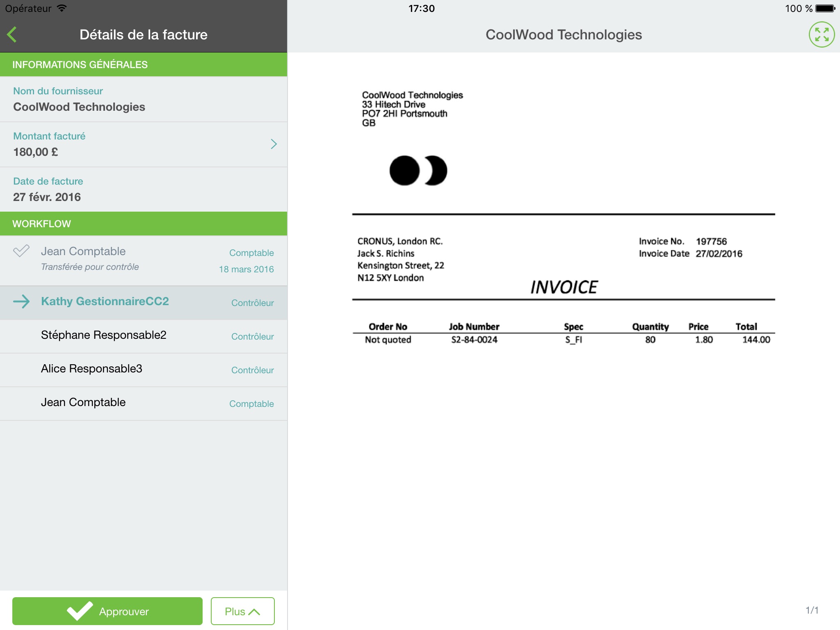Select the Stéphane Responsable2 workflow row

coord(144,336)
